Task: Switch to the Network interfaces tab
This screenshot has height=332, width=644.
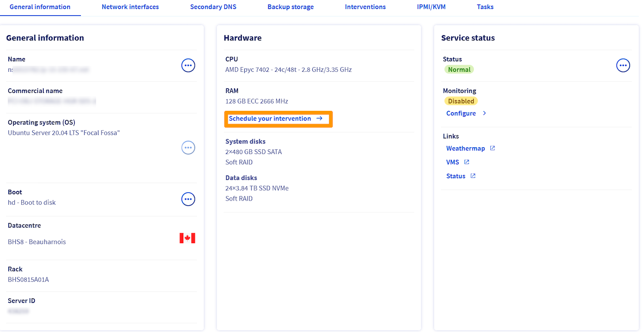Action: click(130, 7)
